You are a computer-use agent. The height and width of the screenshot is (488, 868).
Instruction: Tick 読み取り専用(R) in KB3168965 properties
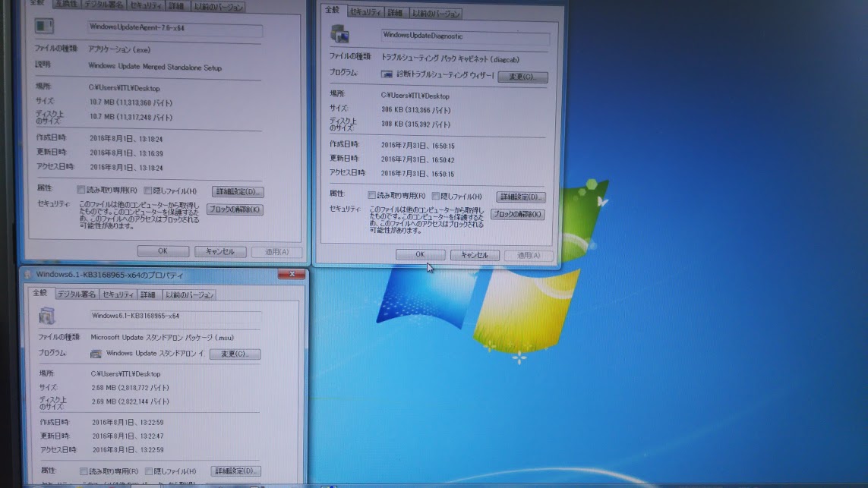coord(84,471)
